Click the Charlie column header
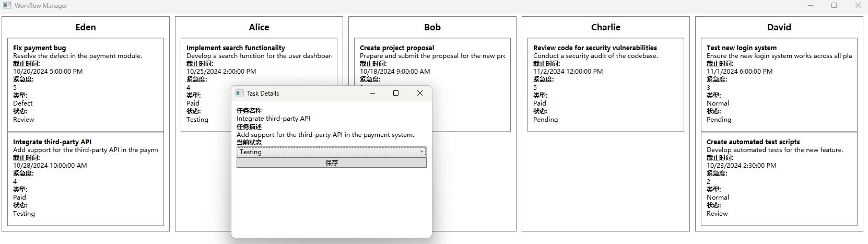 point(605,27)
